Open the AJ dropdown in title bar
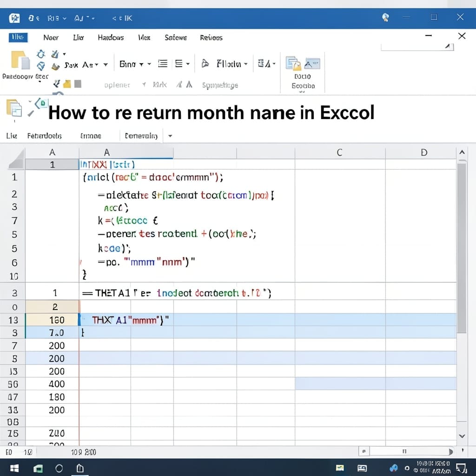Image resolution: width=476 pixels, height=476 pixels. [x=93, y=19]
